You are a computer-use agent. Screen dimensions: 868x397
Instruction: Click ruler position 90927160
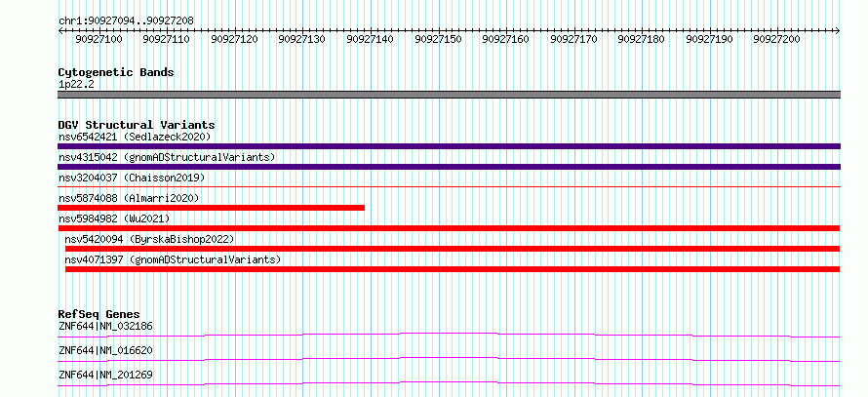505,39
